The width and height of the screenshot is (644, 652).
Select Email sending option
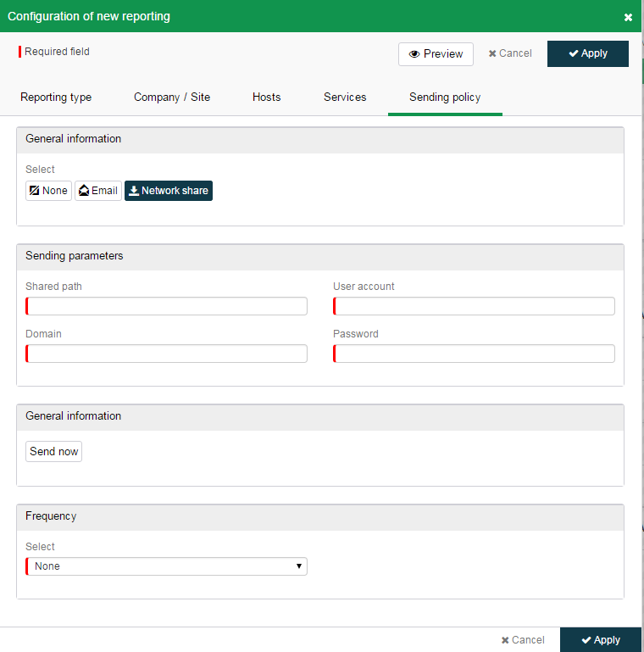click(x=98, y=191)
